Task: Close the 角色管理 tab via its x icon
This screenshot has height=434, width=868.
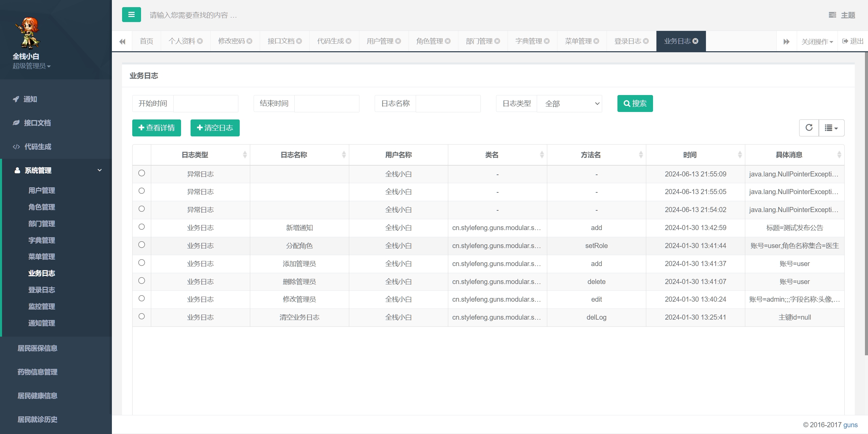Action: 448,41
